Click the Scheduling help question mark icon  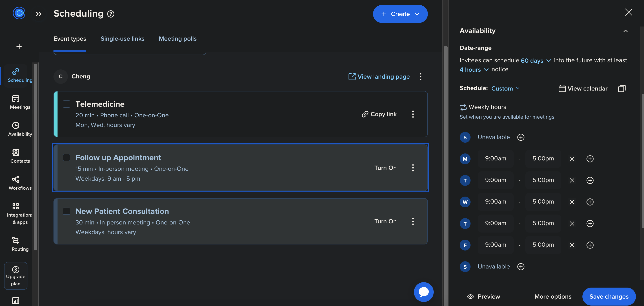tap(111, 14)
